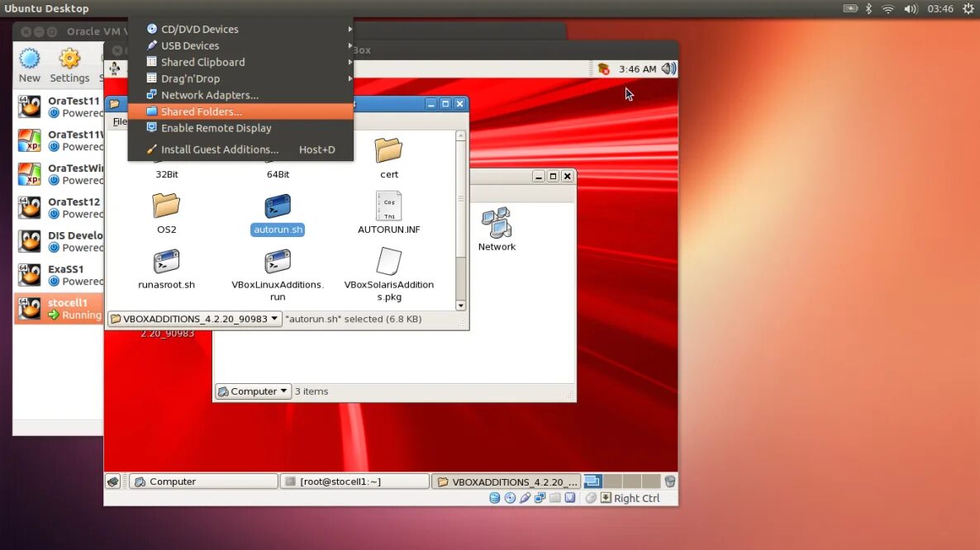Select VBoxLinuxAdditions.run file
This screenshot has height=550, width=980.
pyautogui.click(x=278, y=275)
